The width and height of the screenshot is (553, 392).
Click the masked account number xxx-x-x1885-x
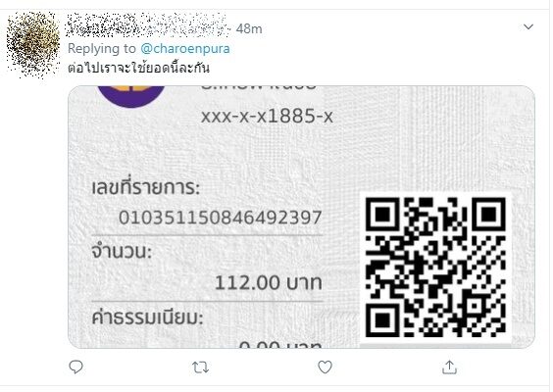pyautogui.click(x=267, y=117)
